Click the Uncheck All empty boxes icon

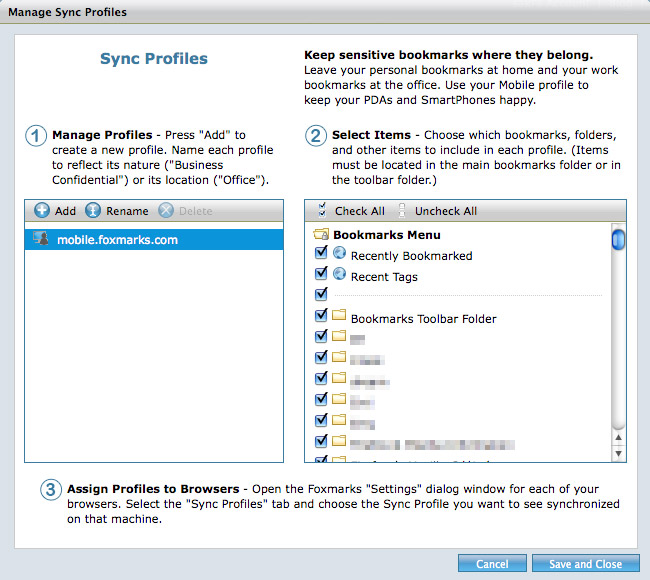coord(402,210)
